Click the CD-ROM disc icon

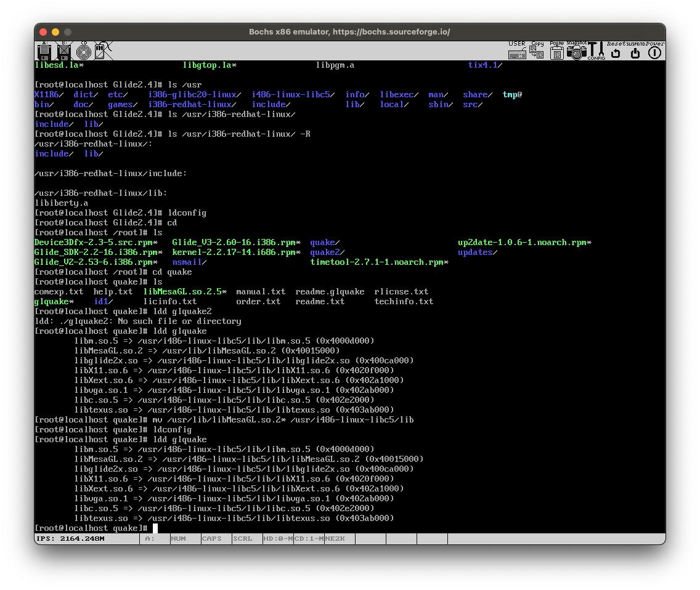click(x=83, y=51)
